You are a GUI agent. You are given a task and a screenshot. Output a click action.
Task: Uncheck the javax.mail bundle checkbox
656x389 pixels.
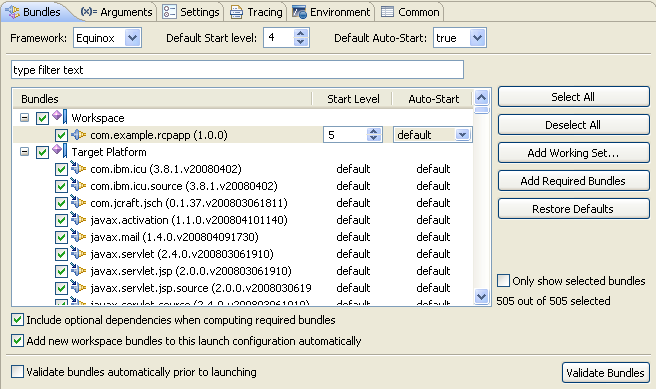pos(61,237)
